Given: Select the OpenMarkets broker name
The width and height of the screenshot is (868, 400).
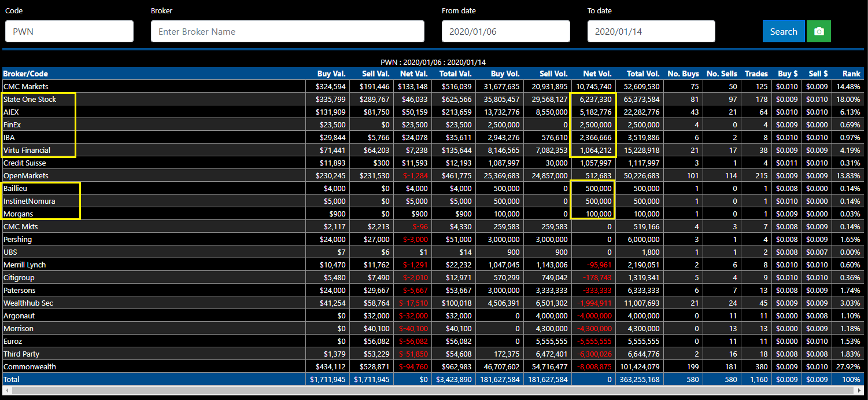Looking at the screenshot, I should coord(26,175).
